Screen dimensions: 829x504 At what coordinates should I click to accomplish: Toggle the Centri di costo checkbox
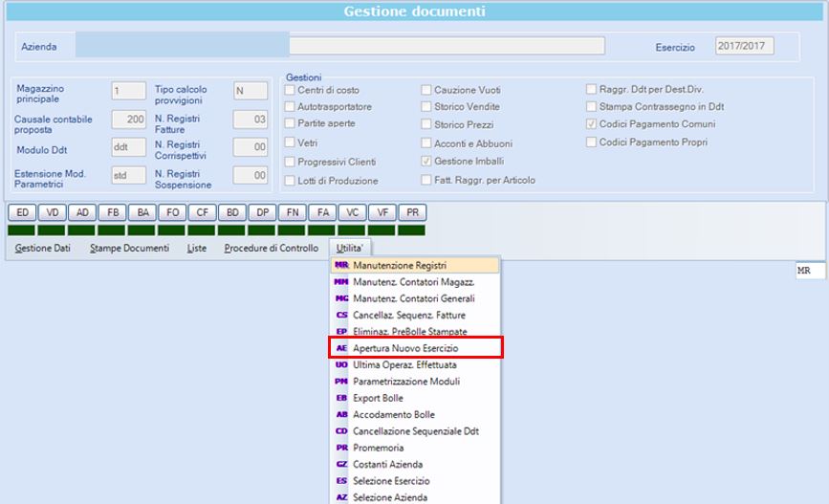pyautogui.click(x=290, y=90)
